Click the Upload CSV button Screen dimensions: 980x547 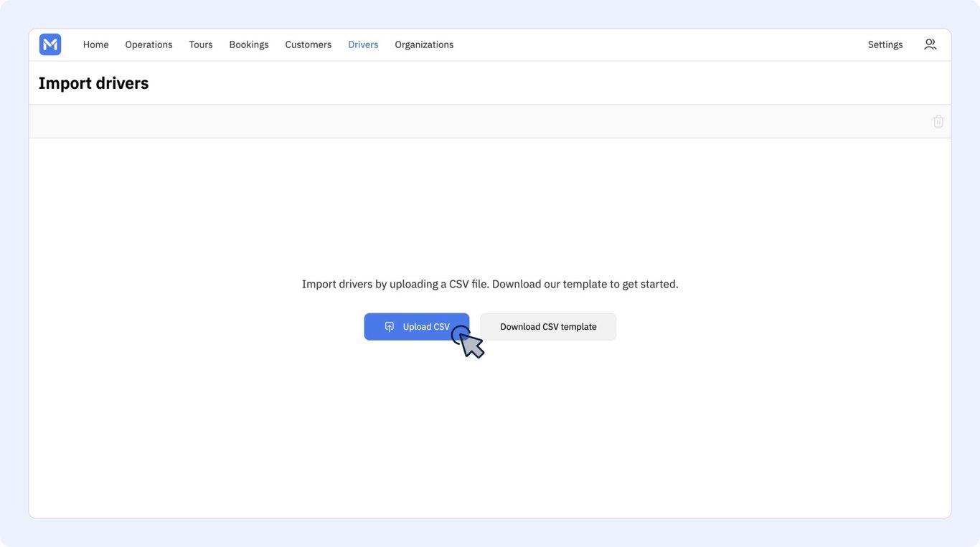click(417, 327)
